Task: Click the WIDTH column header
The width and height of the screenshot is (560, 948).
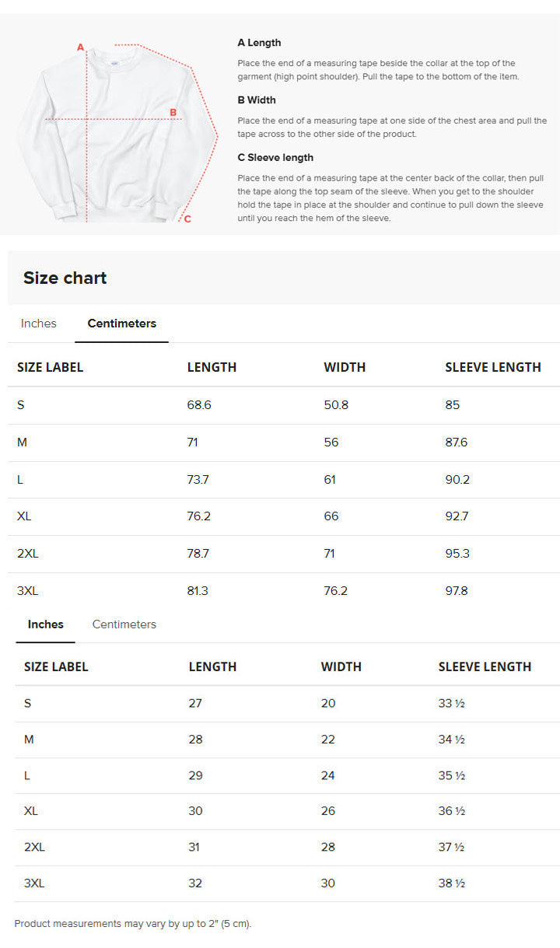Action: coord(345,367)
